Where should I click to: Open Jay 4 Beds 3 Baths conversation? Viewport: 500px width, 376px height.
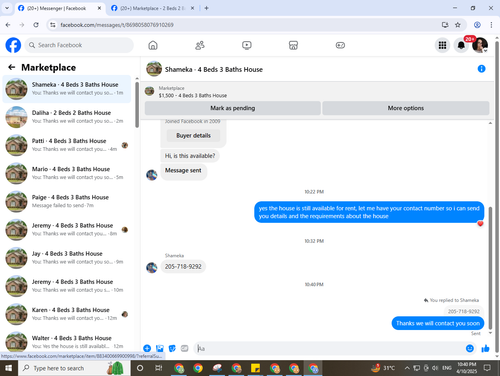pyautogui.click(x=67, y=258)
